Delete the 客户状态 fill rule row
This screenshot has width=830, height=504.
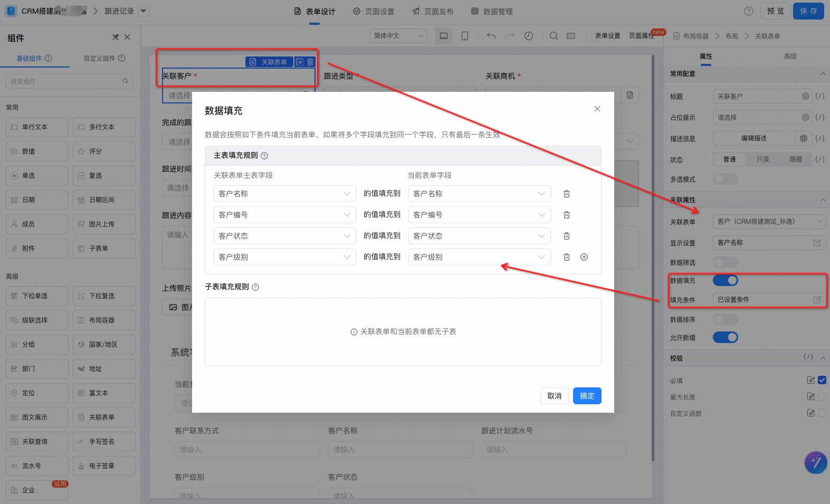[567, 236]
